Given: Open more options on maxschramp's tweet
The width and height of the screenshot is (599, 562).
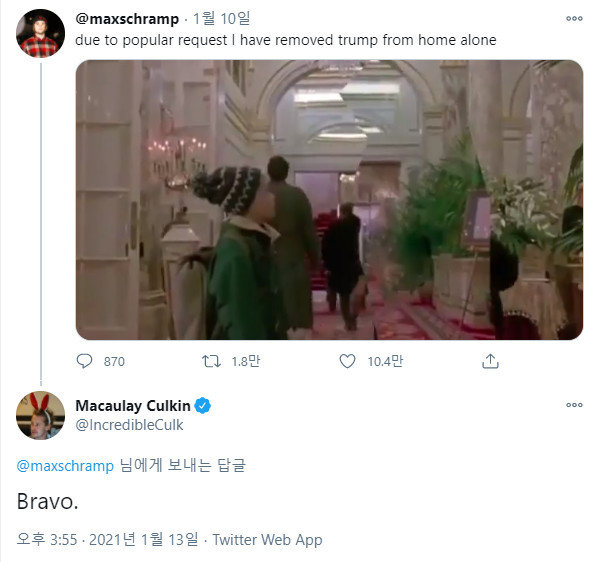Looking at the screenshot, I should pyautogui.click(x=574, y=18).
